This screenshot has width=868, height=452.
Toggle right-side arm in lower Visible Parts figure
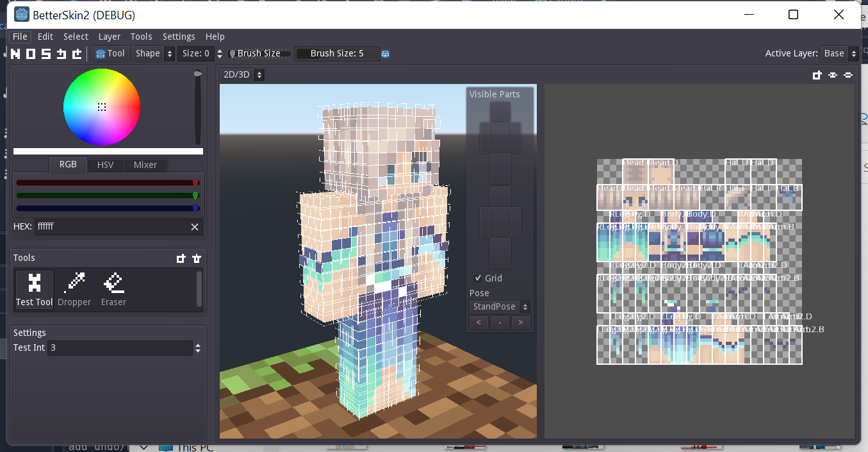(516, 222)
